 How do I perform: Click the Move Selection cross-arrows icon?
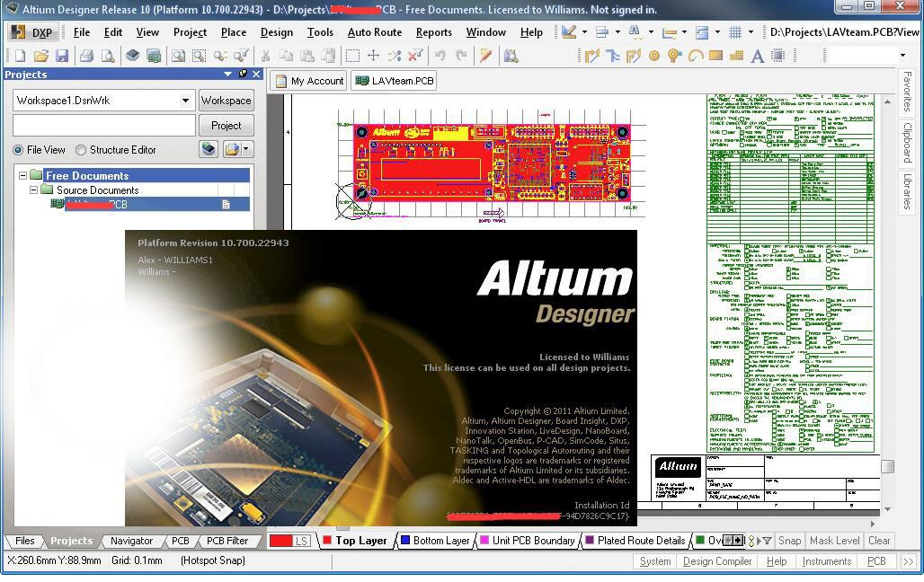pyautogui.click(x=373, y=56)
